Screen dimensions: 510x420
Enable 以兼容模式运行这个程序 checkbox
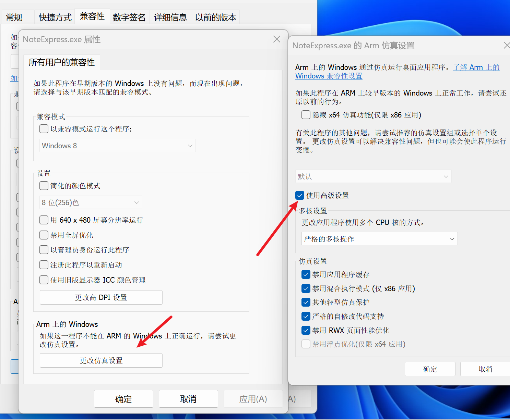tap(44, 129)
